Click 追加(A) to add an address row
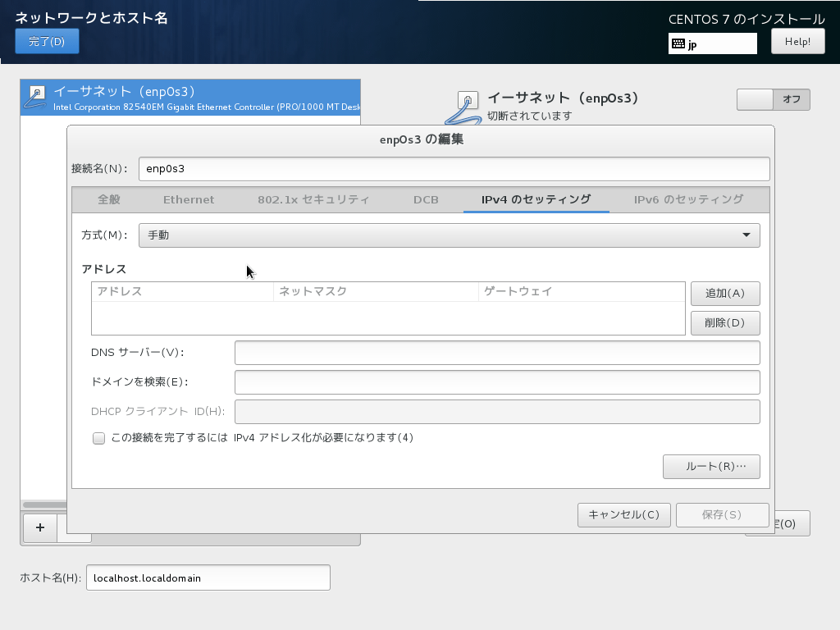Screen dimensions: 840x630 pyautogui.click(x=724, y=293)
